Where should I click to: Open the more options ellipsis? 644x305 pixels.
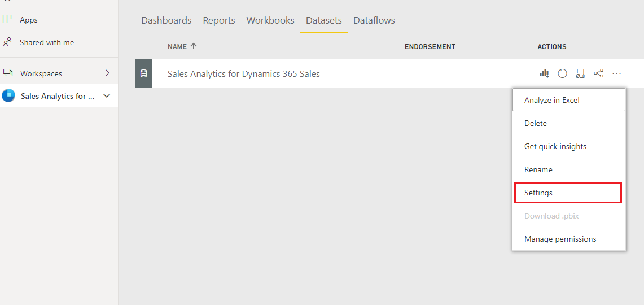tap(616, 73)
